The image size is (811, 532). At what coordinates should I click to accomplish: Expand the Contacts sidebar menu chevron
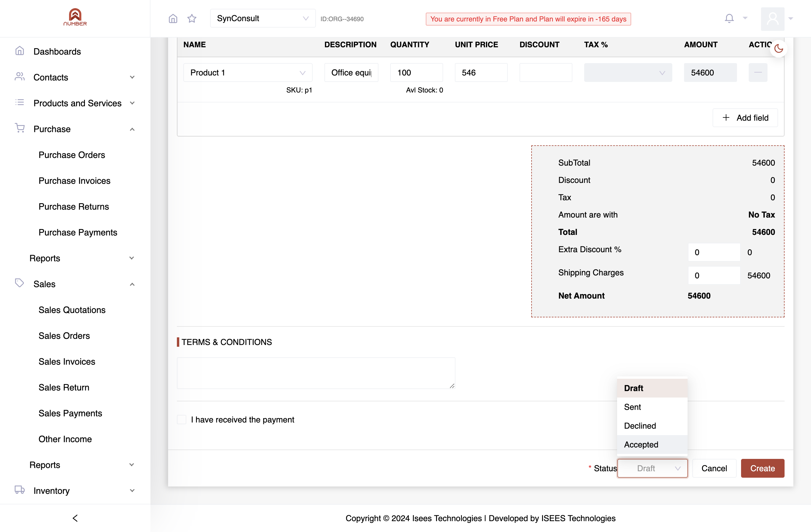pos(132,77)
